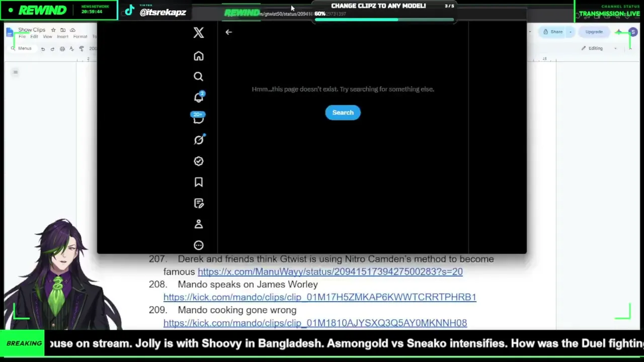Rename the Show Clips document title
Screen dimensions: 644x362
pos(32,30)
